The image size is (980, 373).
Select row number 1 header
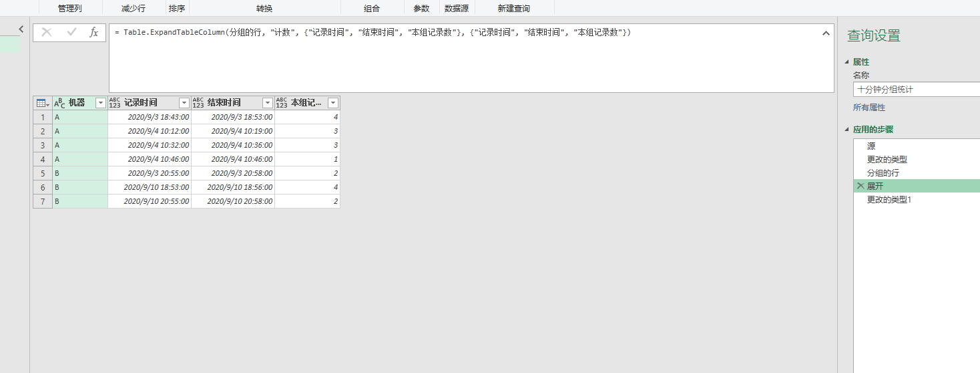pyautogui.click(x=43, y=117)
